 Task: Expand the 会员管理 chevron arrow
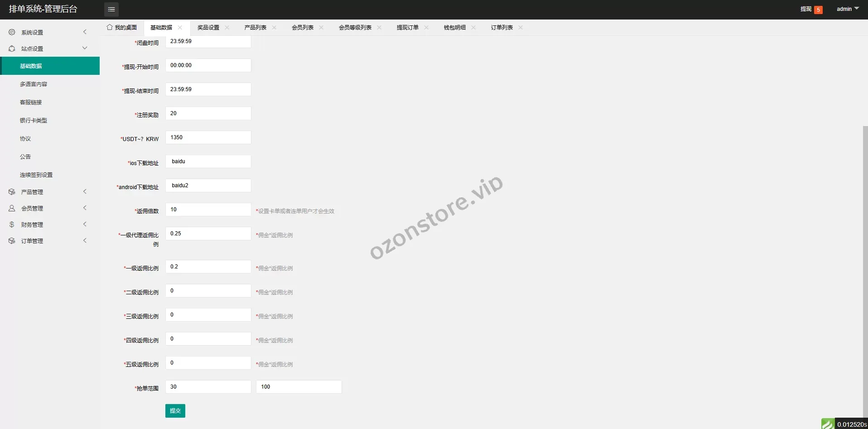coord(85,208)
